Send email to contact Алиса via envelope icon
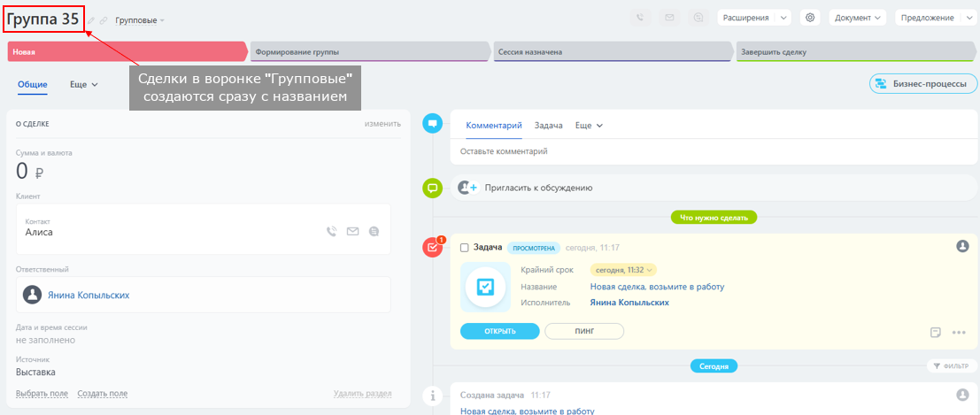The image size is (980, 415). click(352, 232)
